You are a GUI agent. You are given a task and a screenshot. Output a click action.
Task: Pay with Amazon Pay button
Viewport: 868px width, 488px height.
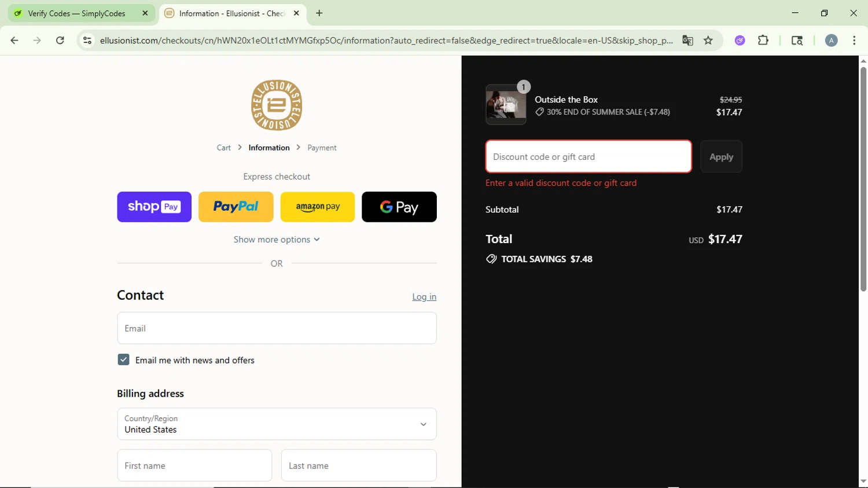coord(318,207)
